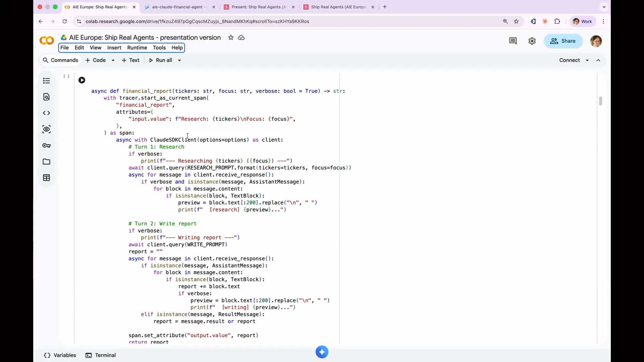Open the Edit menu
The height and width of the screenshot is (362, 644).
coord(79,48)
